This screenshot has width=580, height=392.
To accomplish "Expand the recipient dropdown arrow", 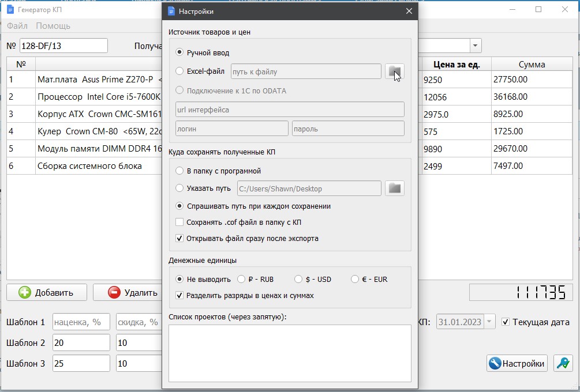I will coord(474,46).
